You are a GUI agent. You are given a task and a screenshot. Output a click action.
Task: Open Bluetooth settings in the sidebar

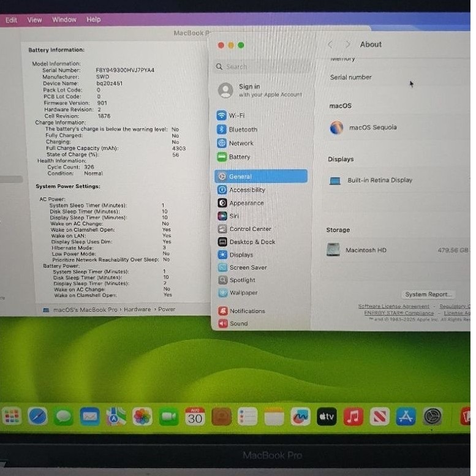tap(237, 130)
